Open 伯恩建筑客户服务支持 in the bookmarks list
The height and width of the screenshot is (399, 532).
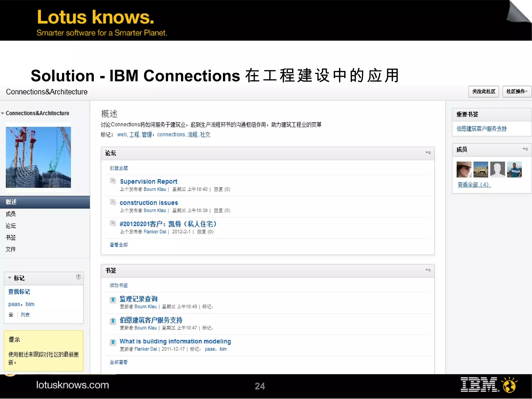click(151, 320)
